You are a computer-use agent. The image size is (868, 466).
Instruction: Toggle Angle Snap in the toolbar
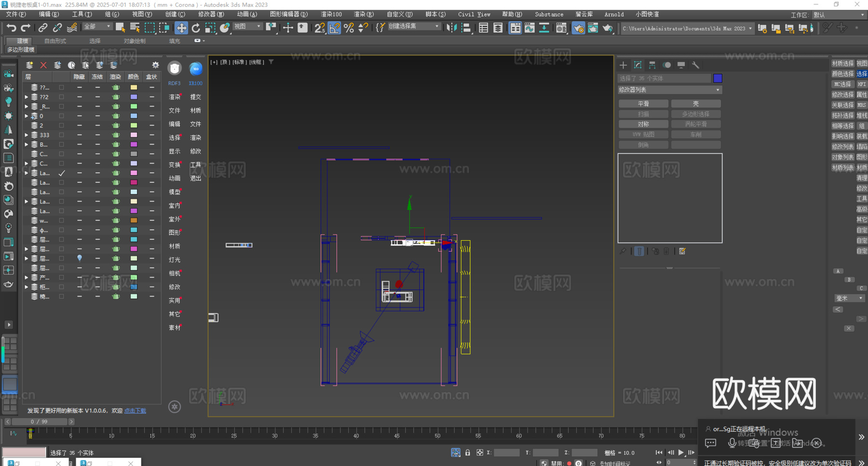[x=334, y=28]
